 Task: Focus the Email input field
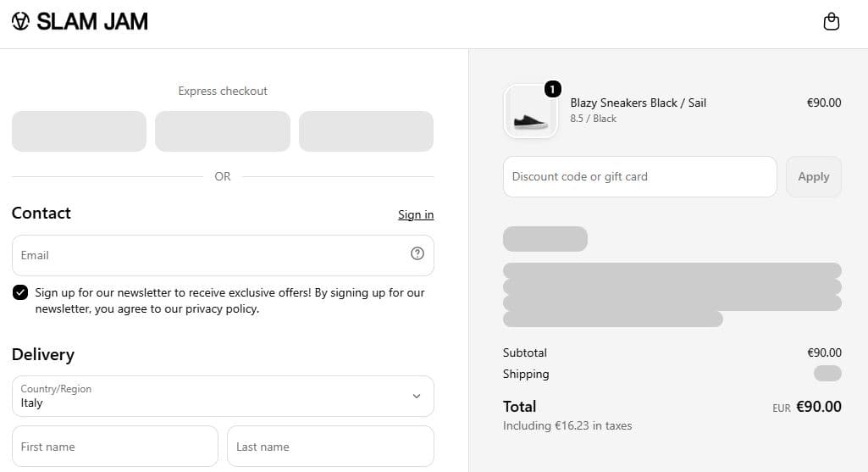(x=223, y=255)
